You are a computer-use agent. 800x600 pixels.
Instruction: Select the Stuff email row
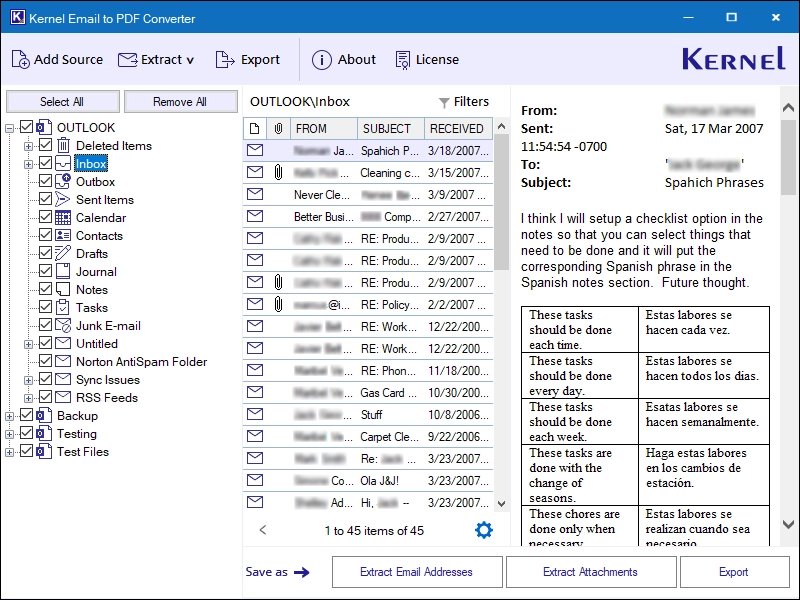[x=368, y=414]
